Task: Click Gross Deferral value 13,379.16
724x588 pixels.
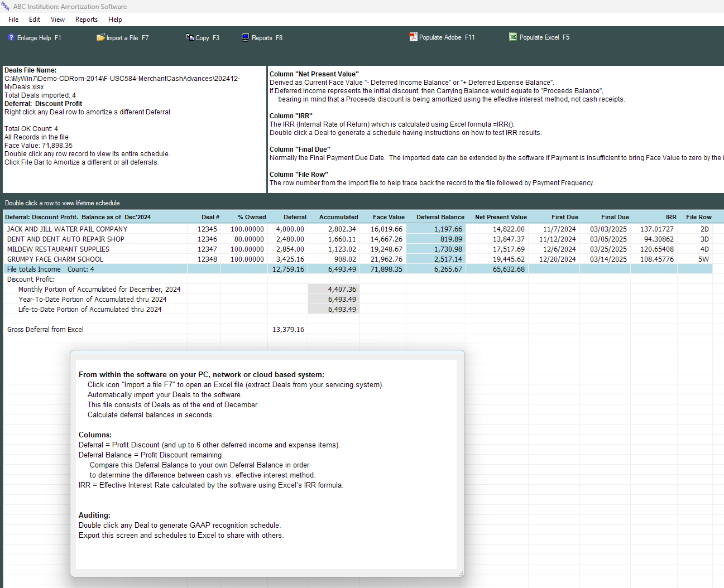Action: 288,329
